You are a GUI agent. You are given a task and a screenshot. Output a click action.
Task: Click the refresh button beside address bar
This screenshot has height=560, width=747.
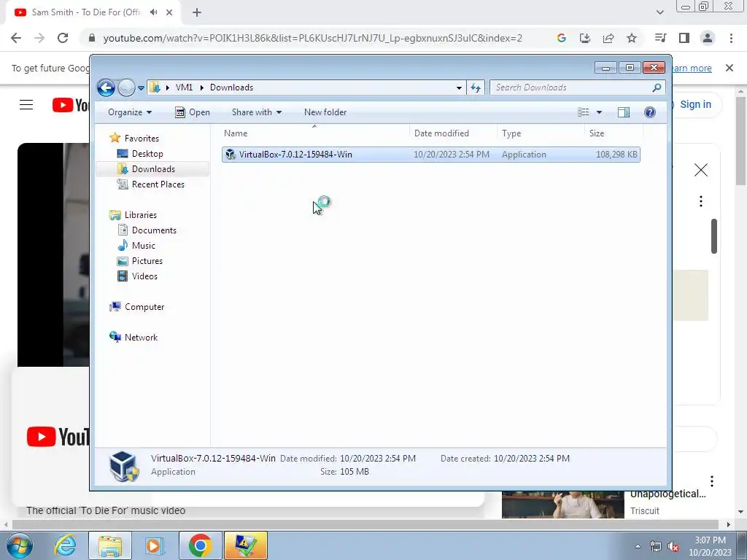point(476,87)
